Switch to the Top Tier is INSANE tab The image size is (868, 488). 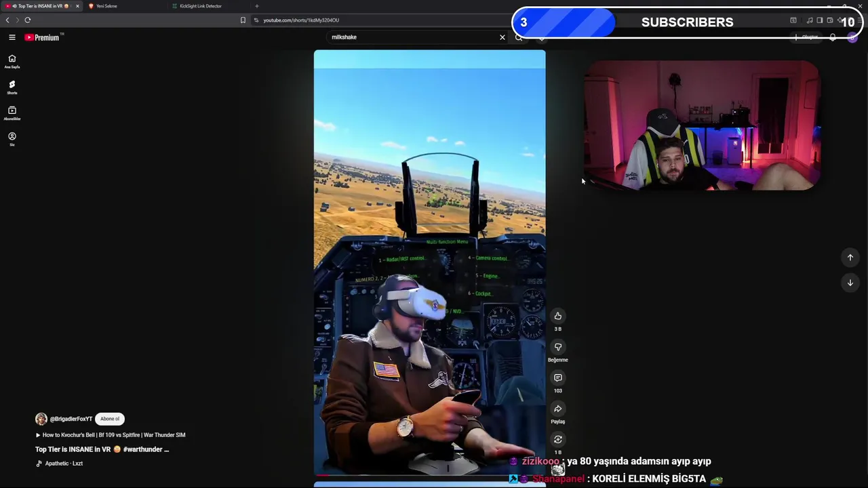coord(41,6)
